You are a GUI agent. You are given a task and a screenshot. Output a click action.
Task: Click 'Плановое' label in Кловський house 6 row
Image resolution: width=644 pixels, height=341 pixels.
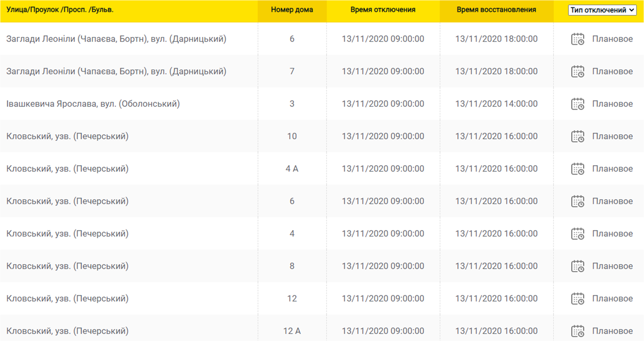pyautogui.click(x=612, y=201)
